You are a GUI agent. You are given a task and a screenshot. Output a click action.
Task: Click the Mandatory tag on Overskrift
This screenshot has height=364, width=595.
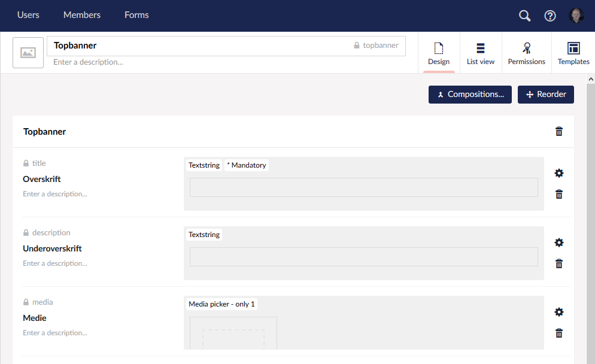[x=247, y=165]
